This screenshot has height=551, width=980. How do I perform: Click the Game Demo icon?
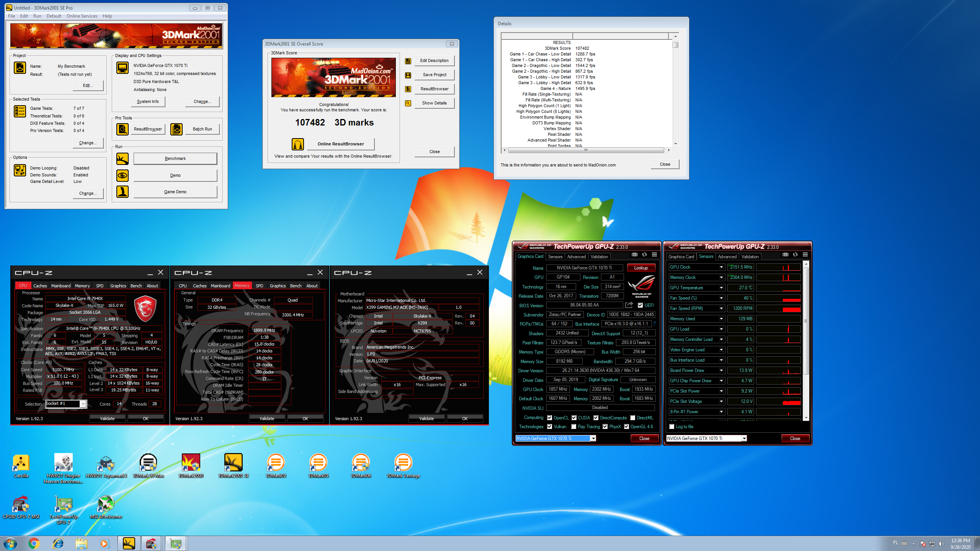[122, 192]
